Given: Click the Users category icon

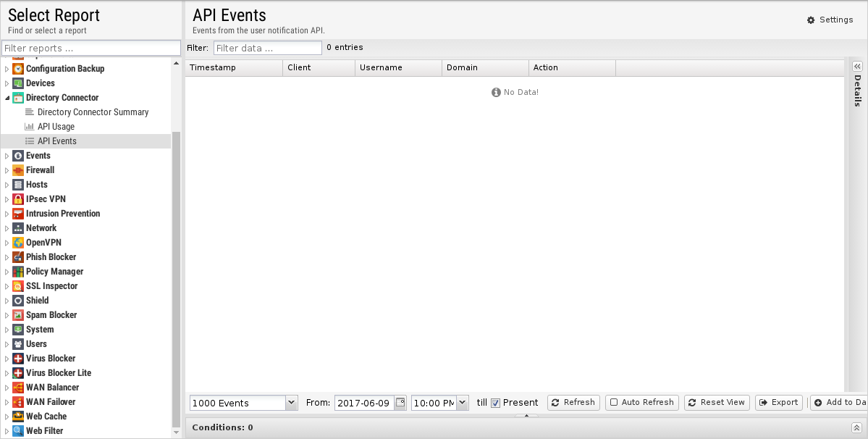Looking at the screenshot, I should point(18,344).
